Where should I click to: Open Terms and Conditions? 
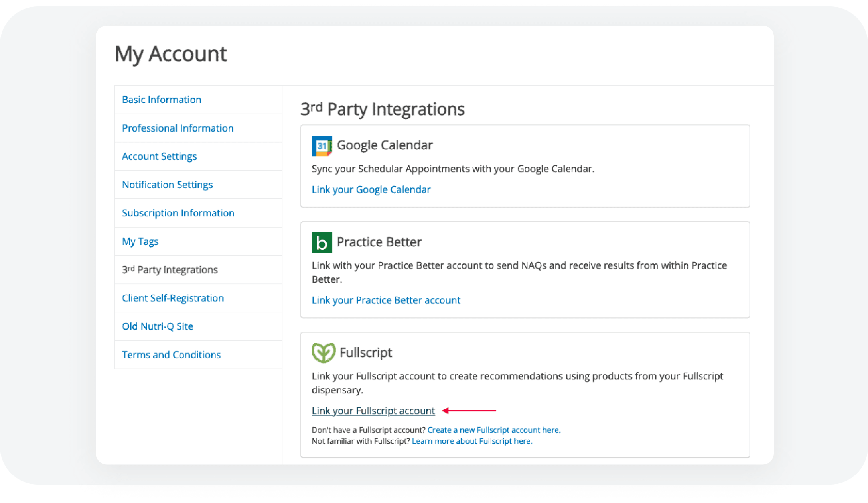(171, 355)
